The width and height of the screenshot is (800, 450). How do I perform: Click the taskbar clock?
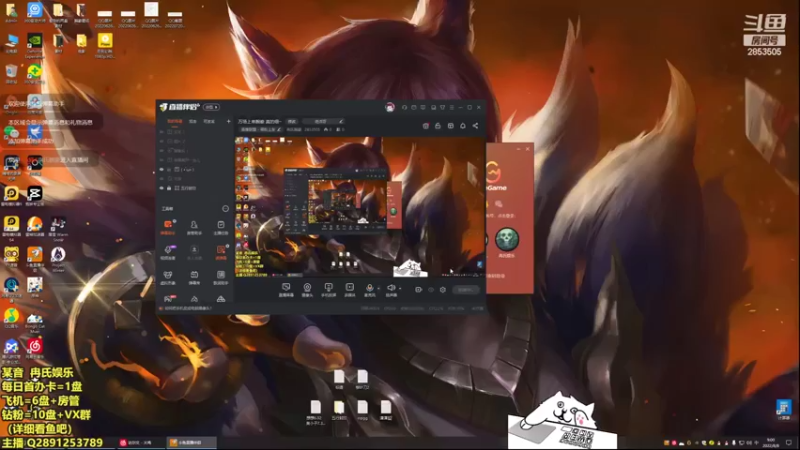click(x=770, y=443)
